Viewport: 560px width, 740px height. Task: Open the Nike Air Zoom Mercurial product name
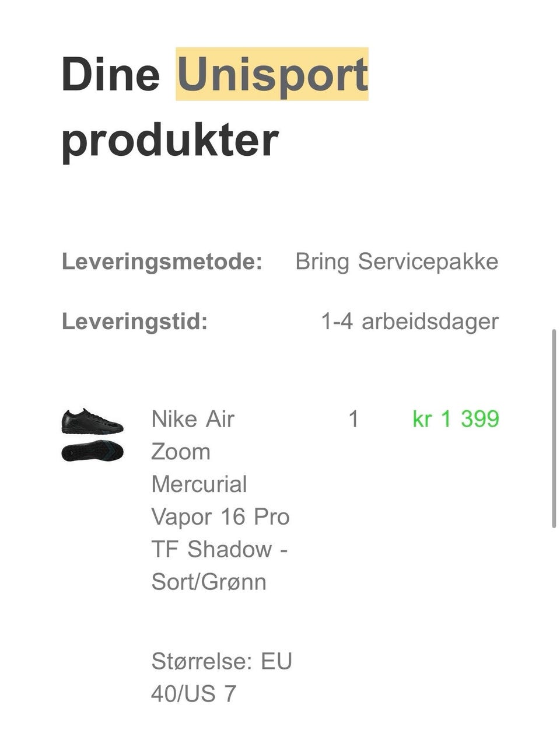tap(220, 500)
